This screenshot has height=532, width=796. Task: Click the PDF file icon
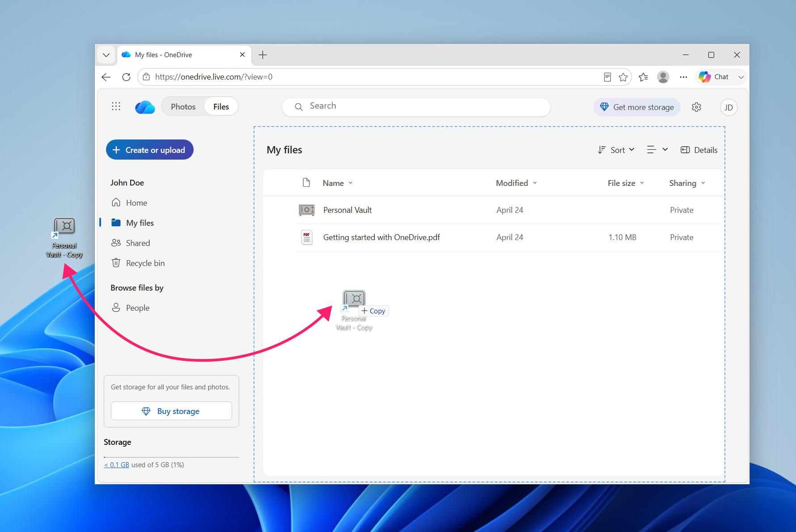[x=307, y=237]
